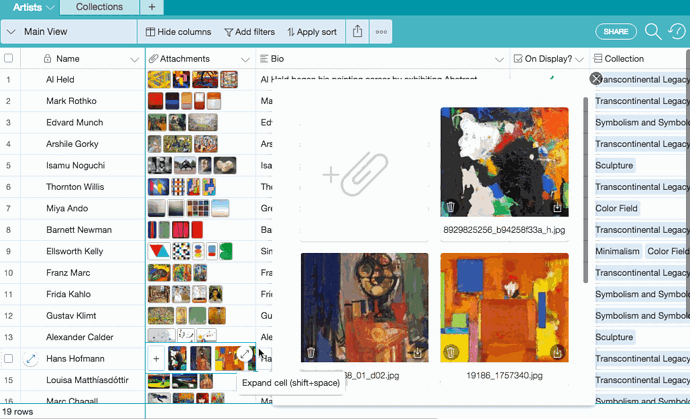Delete the 19186_1757340.jpg with trash icon

[x=451, y=353]
